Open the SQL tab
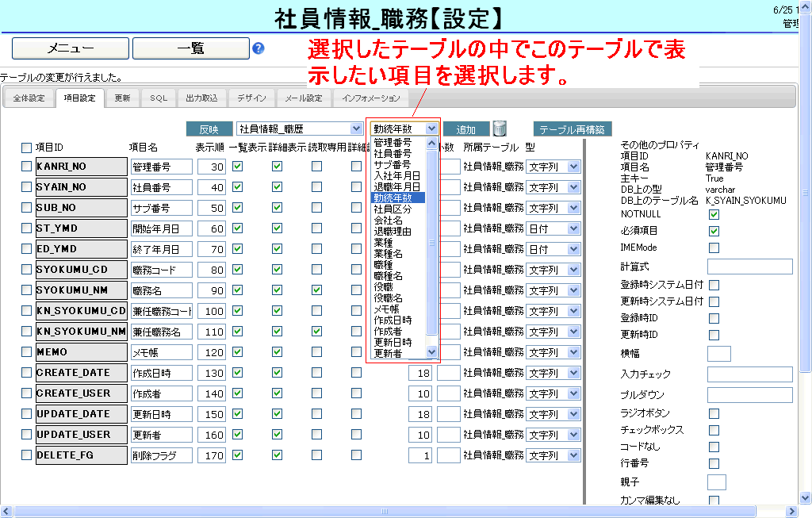 [x=159, y=98]
